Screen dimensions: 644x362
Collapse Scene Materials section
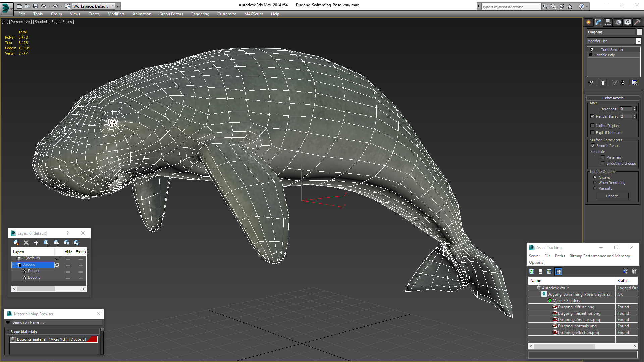coord(8,332)
